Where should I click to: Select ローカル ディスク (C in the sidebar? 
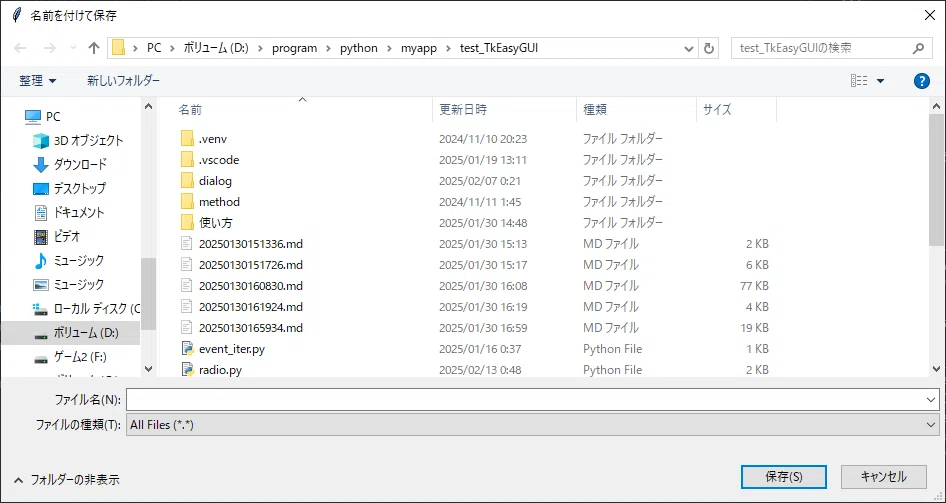(x=86, y=309)
